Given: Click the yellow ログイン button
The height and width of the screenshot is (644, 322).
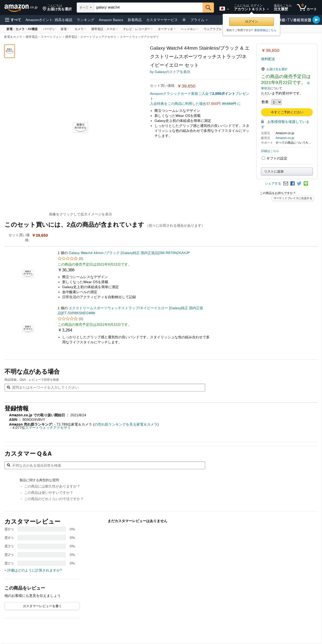Looking at the screenshot, I should (252, 22).
